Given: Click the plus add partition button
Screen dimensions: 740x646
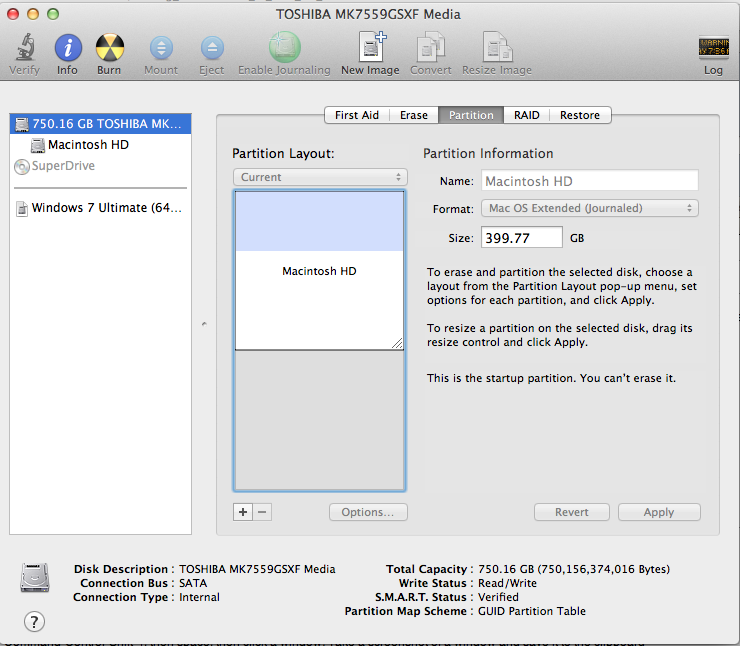Looking at the screenshot, I should [243, 512].
